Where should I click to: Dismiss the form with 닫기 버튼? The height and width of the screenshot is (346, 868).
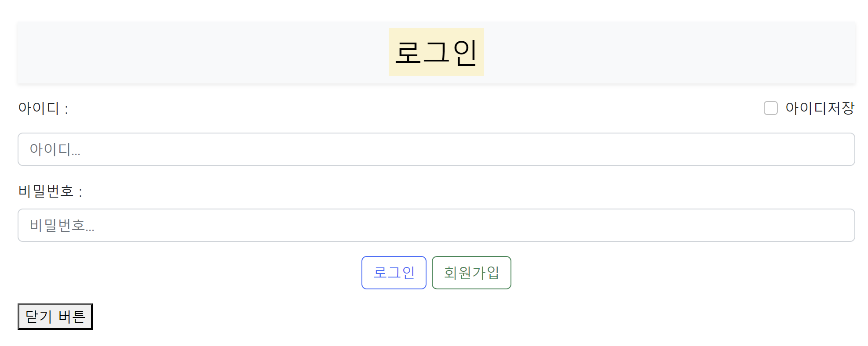pyautogui.click(x=55, y=316)
